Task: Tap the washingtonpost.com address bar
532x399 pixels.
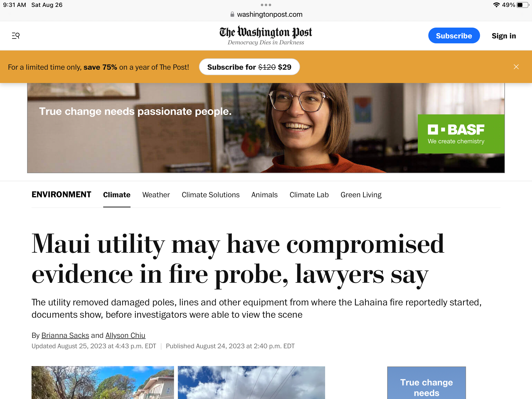Action: point(266,14)
